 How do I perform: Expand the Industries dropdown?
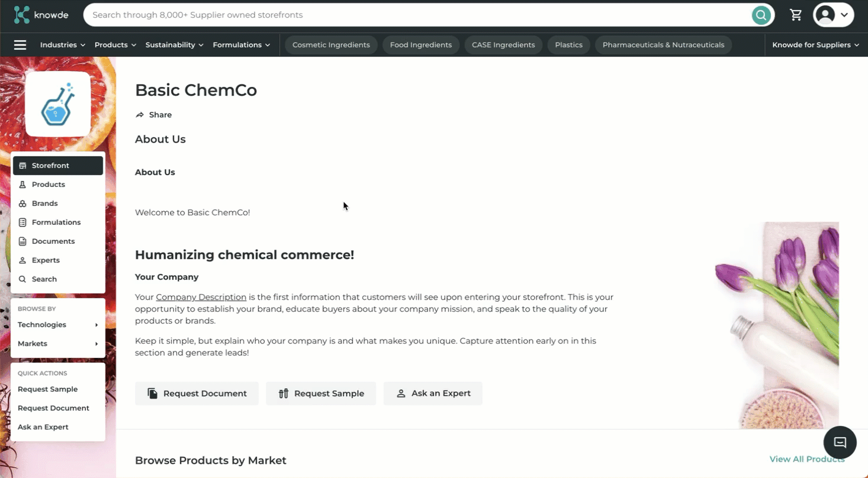[x=62, y=45]
